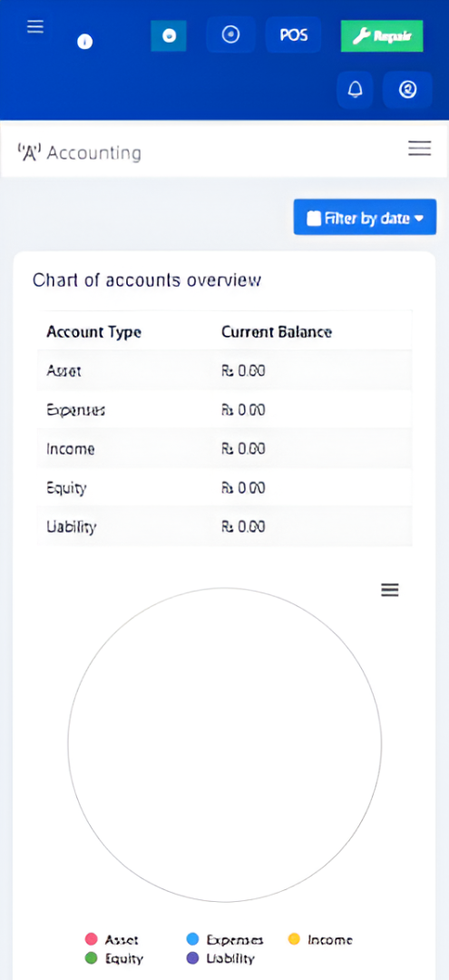The height and width of the screenshot is (980, 449).
Task: Open the chart options menu icon
Action: tap(390, 590)
